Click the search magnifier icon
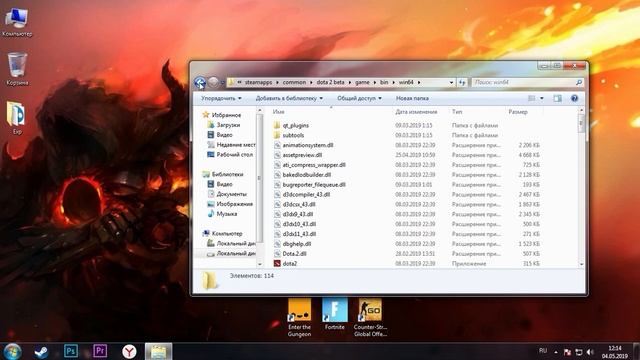Screen dimensions: 640x360 (x=579, y=82)
